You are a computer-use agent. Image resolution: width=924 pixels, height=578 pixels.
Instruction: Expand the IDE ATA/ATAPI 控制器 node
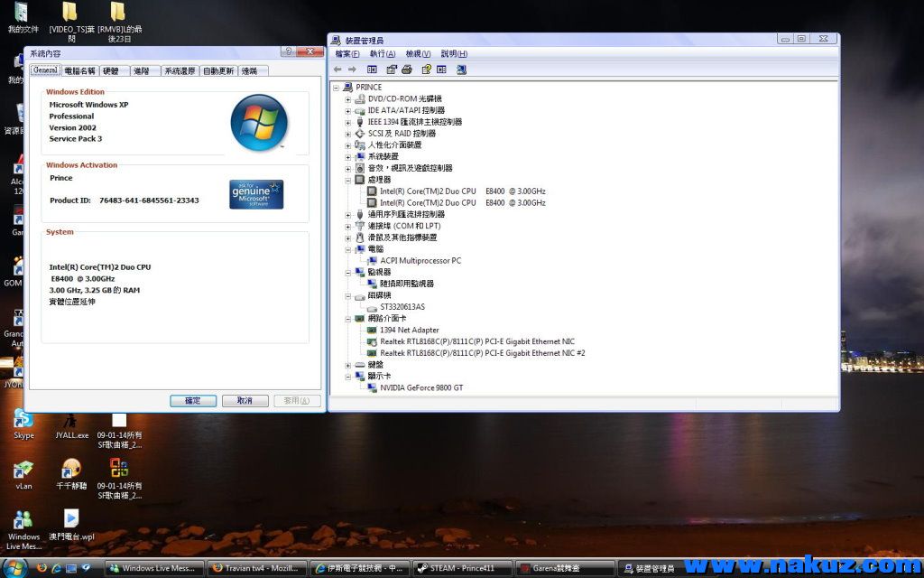(347, 111)
